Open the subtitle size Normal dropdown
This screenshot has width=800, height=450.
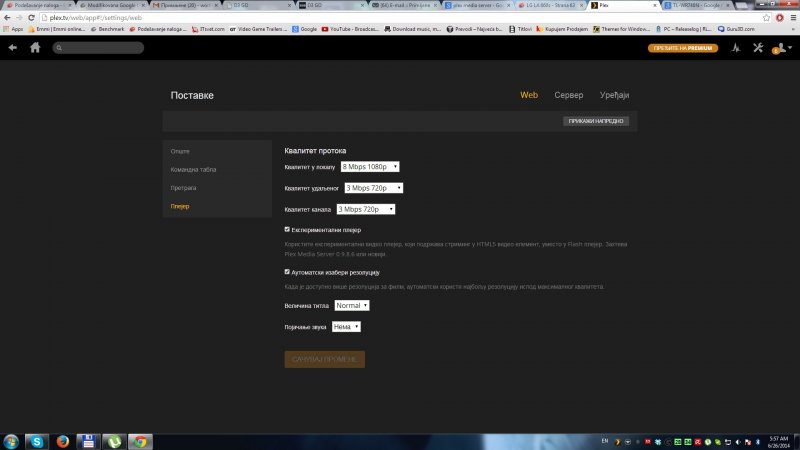pos(352,305)
